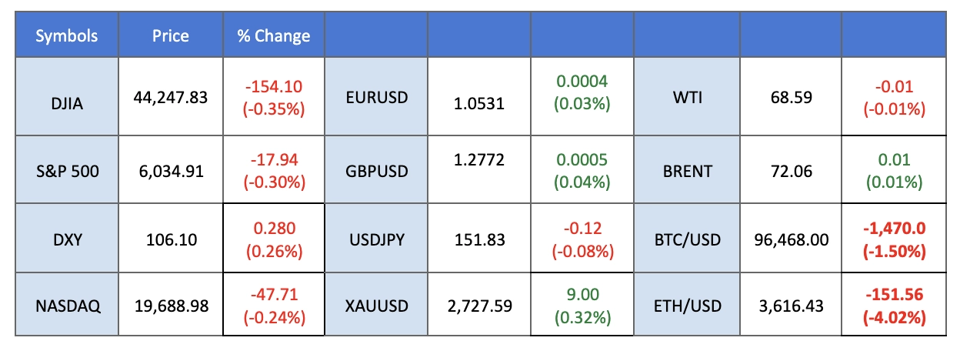Select the ETH/USD symbol cell
The height and width of the screenshot is (351, 980).
coord(687,306)
